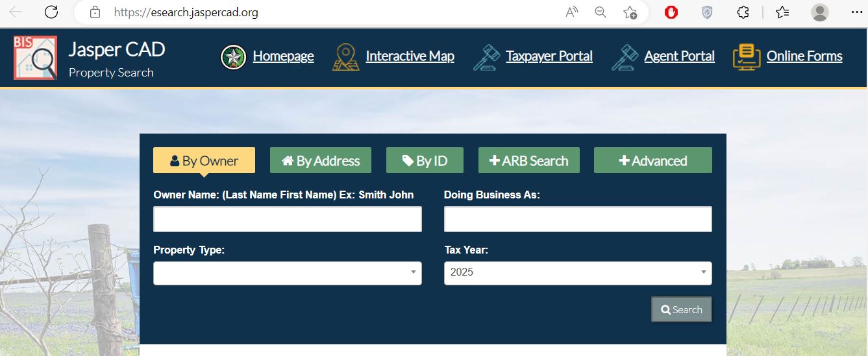The height and width of the screenshot is (356, 868).
Task: Open the browser profile avatar
Action: (x=820, y=12)
